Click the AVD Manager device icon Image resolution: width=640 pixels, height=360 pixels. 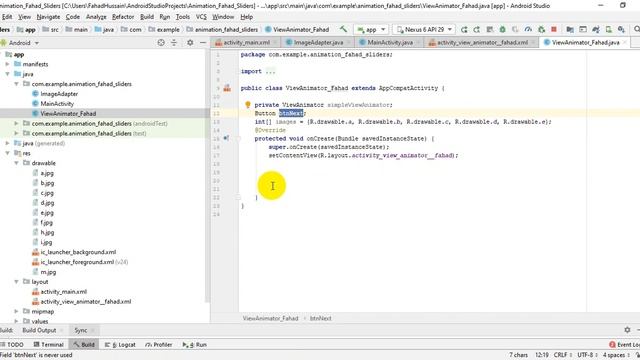pos(609,29)
